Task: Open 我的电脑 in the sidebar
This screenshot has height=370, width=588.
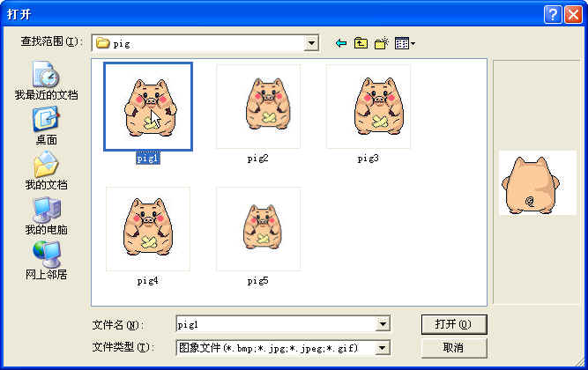Action: click(x=46, y=216)
